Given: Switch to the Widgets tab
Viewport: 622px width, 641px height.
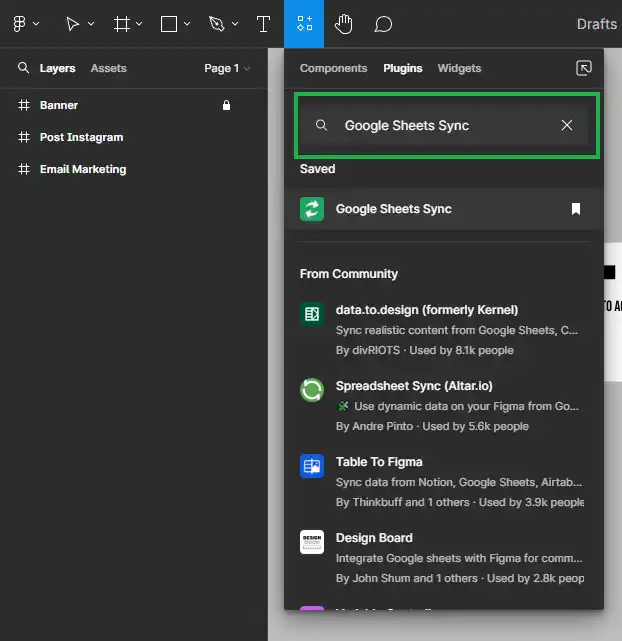Looking at the screenshot, I should (x=459, y=68).
